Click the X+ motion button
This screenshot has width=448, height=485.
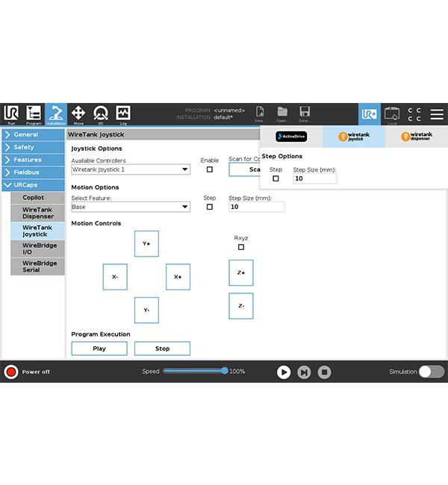(x=178, y=277)
